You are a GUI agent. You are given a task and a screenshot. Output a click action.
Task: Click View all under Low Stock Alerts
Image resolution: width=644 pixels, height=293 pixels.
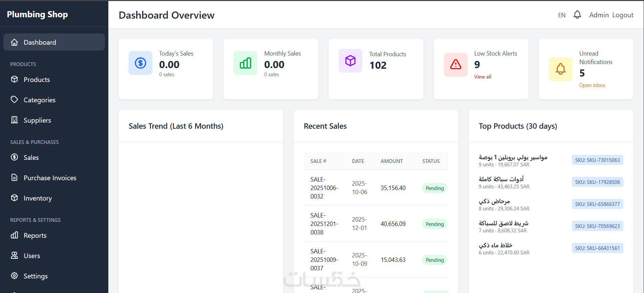(482, 77)
